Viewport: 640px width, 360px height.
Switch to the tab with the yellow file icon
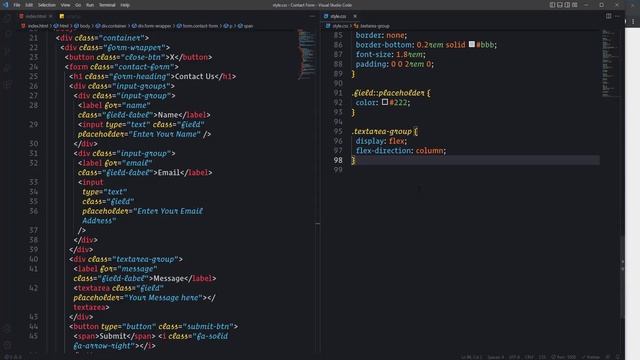click(x=70, y=16)
